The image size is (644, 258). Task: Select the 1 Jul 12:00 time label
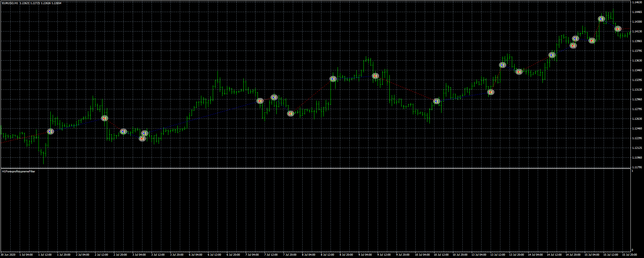tap(45, 255)
